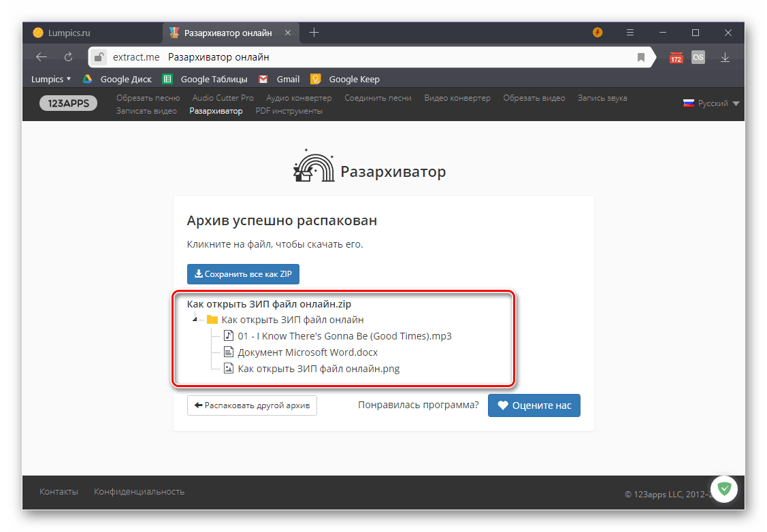Click the Сохранить все как ZIP button
Screen dimensions: 767x532
243,273
